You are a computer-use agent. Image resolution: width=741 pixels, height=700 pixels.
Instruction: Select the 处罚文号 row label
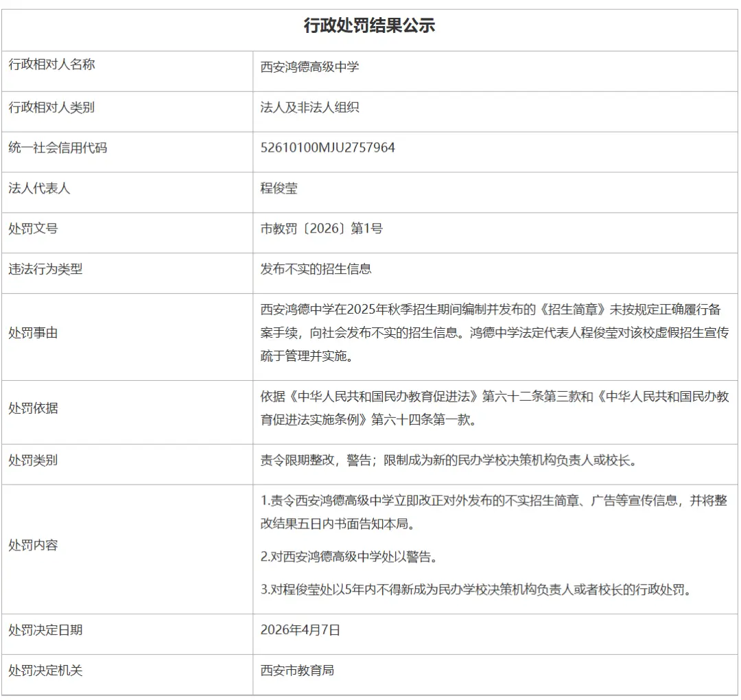coord(33,229)
